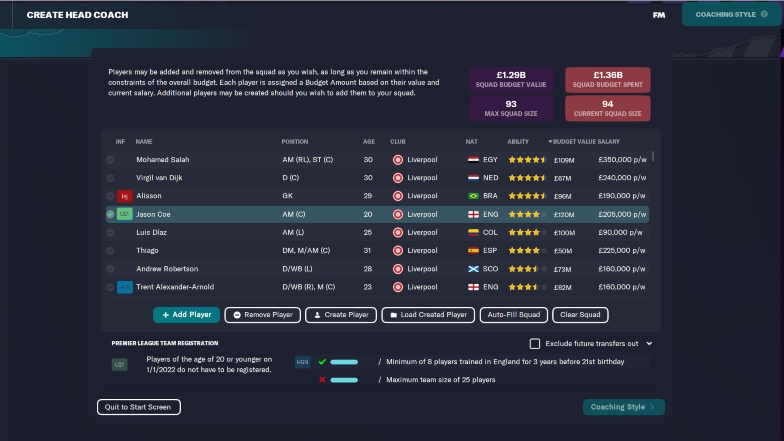Sort by the Nat column header
This screenshot has width=784, height=441.
(x=472, y=142)
